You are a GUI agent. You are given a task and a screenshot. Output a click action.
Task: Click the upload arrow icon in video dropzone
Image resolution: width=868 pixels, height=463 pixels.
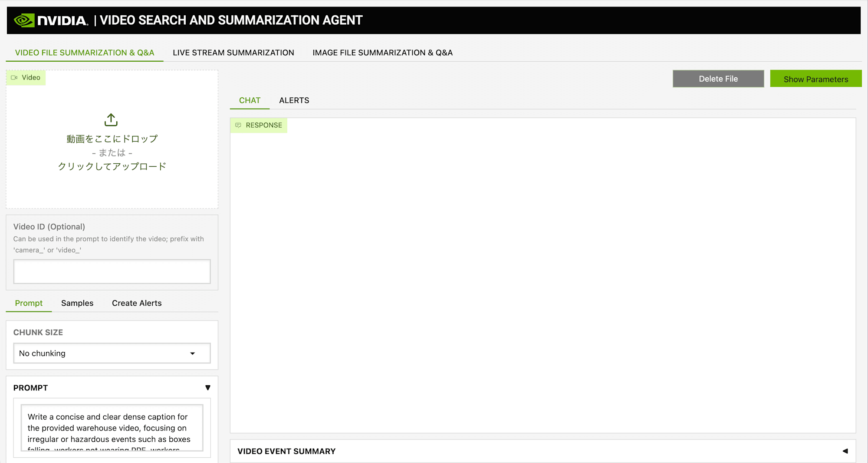point(111,120)
